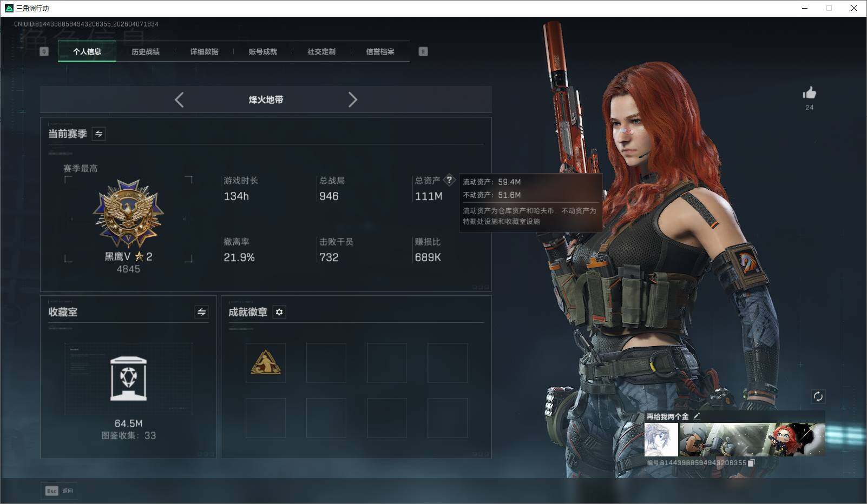867x504 pixels.
Task: Click the 赚损比 689K value
Action: [428, 257]
